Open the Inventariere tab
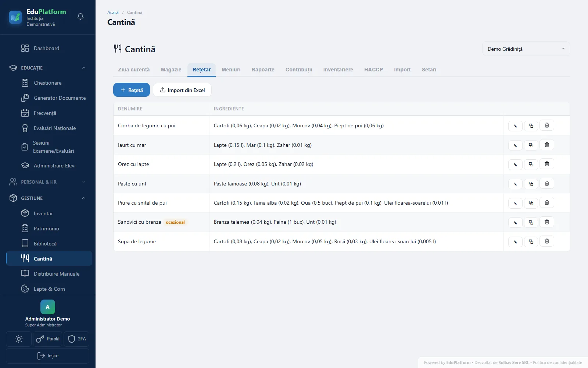The image size is (588, 368). [x=338, y=70]
